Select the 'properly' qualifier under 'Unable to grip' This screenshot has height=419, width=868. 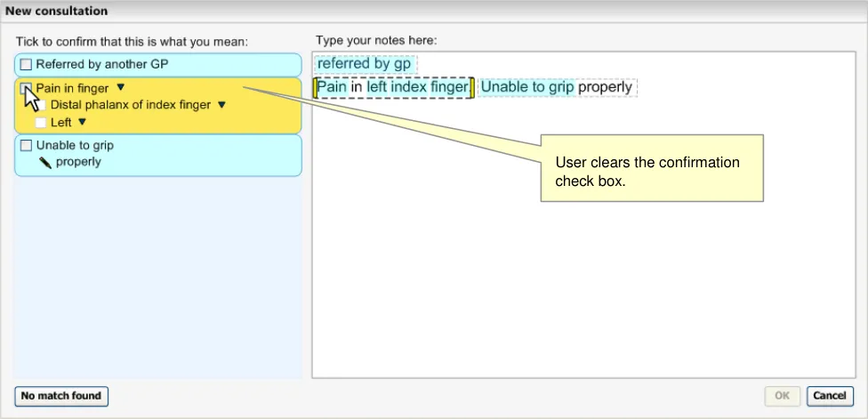pyautogui.click(x=78, y=162)
